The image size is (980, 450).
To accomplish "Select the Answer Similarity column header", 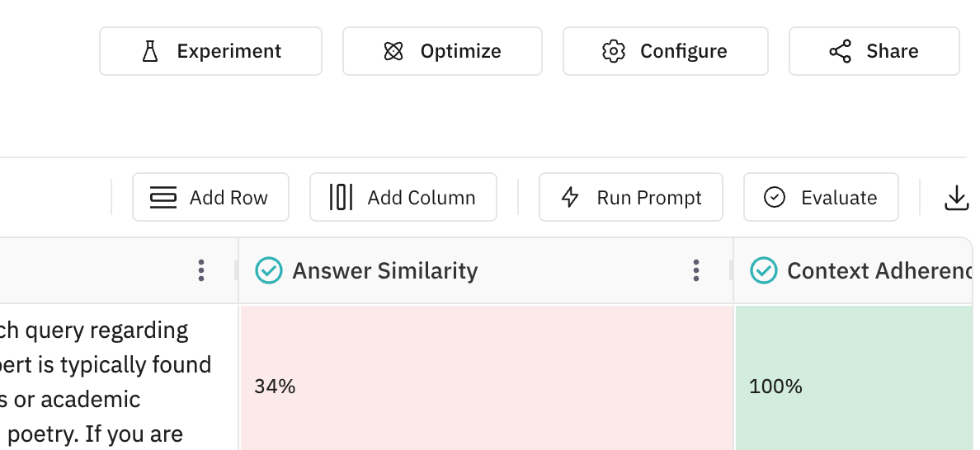I will (x=385, y=270).
